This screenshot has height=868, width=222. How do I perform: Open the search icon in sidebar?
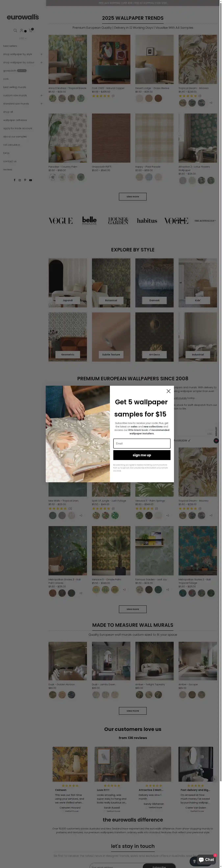tap(15, 30)
